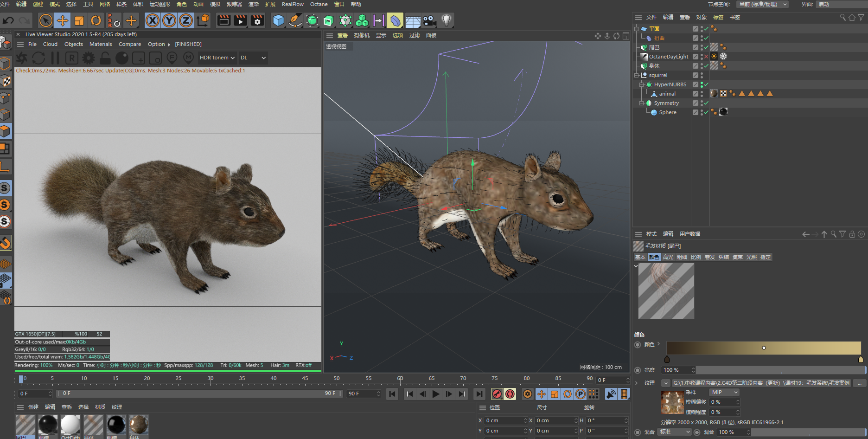
Task: Toggle X axis lock
Action: pos(153,20)
